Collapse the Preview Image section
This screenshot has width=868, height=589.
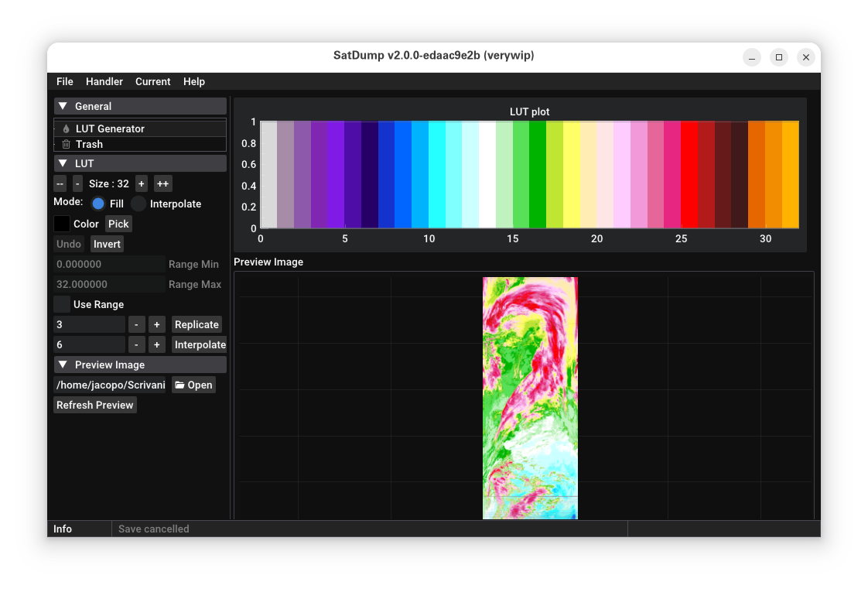click(x=63, y=365)
